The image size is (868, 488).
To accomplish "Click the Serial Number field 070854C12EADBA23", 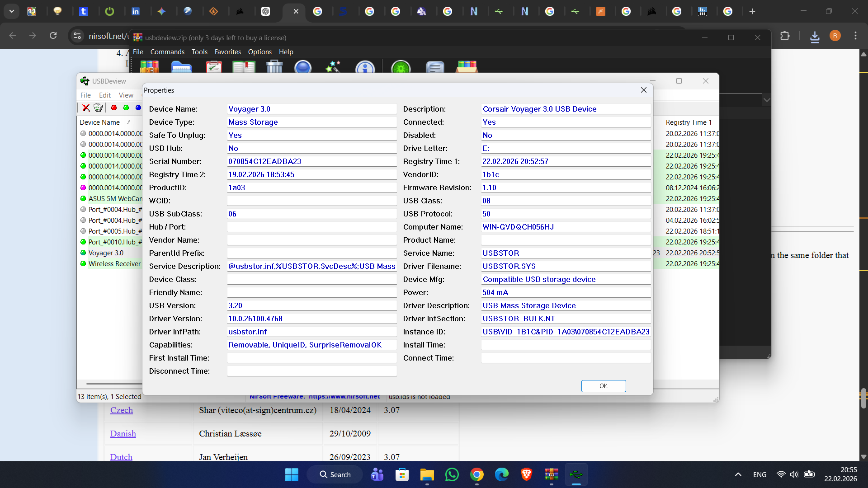I will coord(312,161).
